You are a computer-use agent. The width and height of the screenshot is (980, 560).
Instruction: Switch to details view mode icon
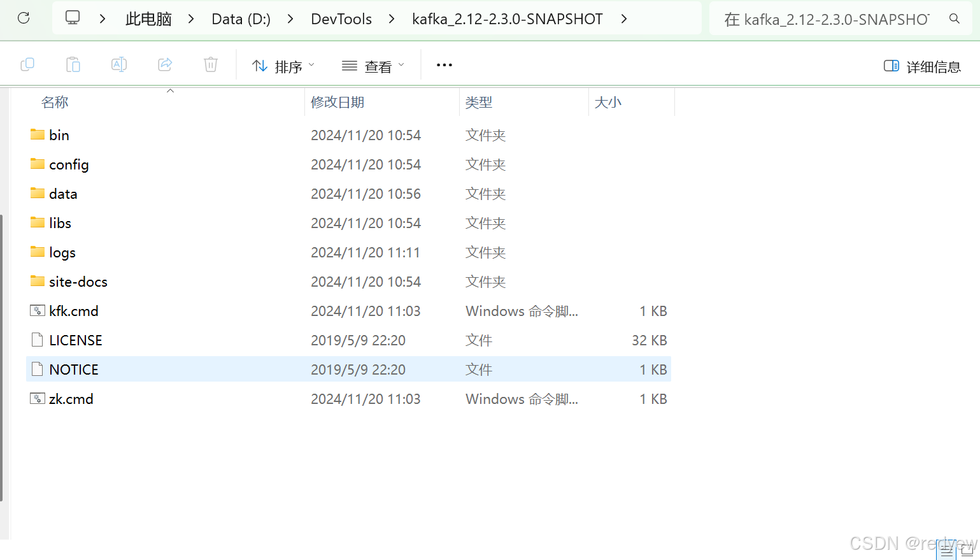click(945, 549)
